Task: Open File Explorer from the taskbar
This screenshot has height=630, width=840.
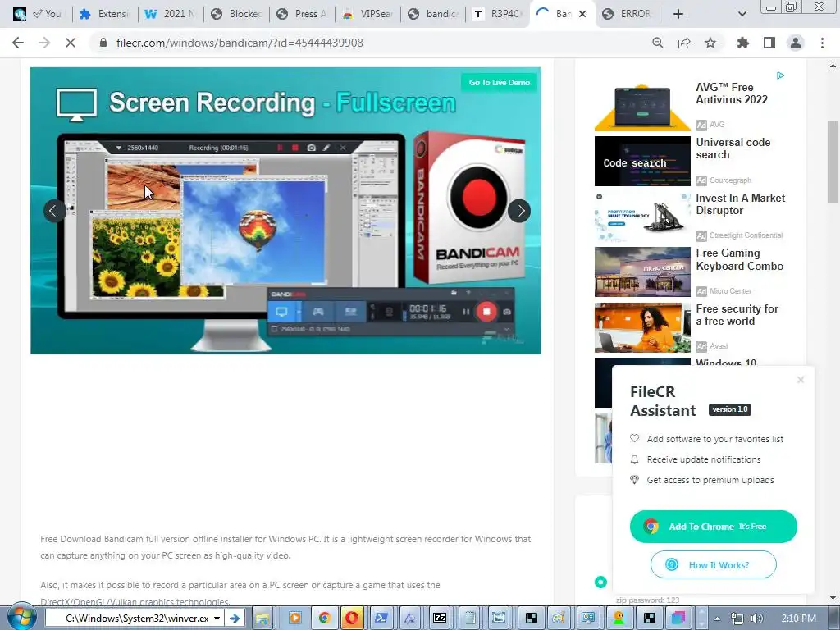Action: pos(262,619)
